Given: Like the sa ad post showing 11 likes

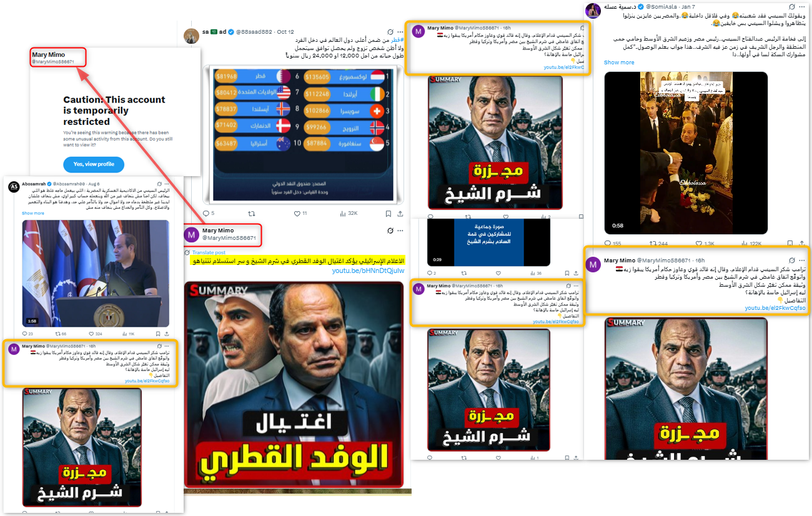Looking at the screenshot, I should (299, 213).
